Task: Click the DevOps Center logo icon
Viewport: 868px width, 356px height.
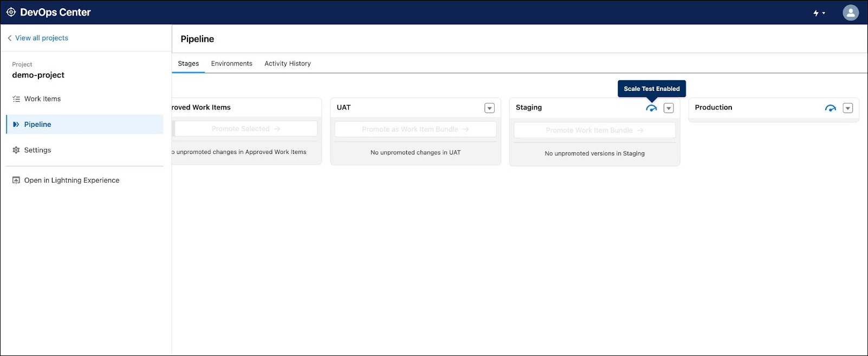Action: pos(11,12)
